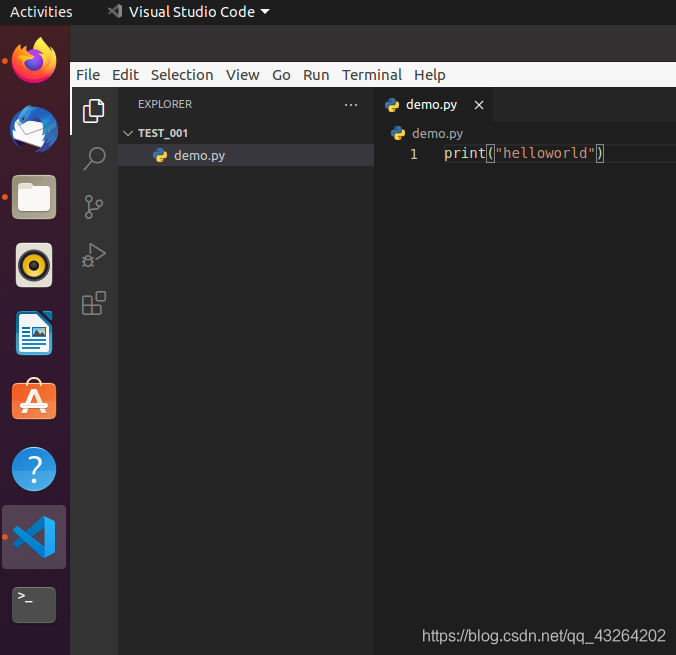Open the Selection menu
The width and height of the screenshot is (676, 655).
click(182, 75)
